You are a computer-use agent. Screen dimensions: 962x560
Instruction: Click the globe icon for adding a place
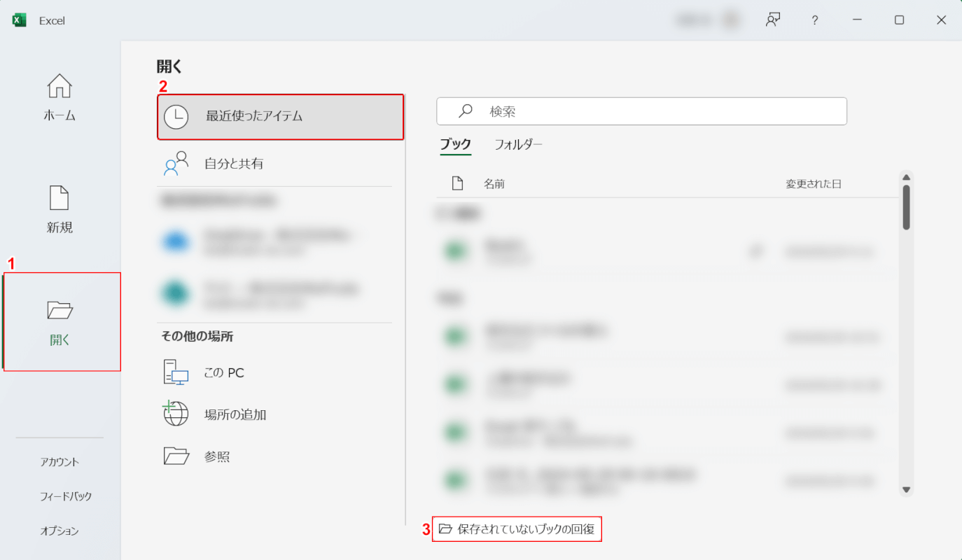point(176,414)
